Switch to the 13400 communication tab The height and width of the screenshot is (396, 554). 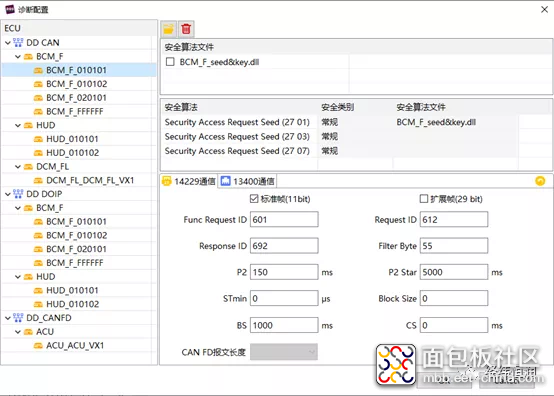click(x=247, y=181)
